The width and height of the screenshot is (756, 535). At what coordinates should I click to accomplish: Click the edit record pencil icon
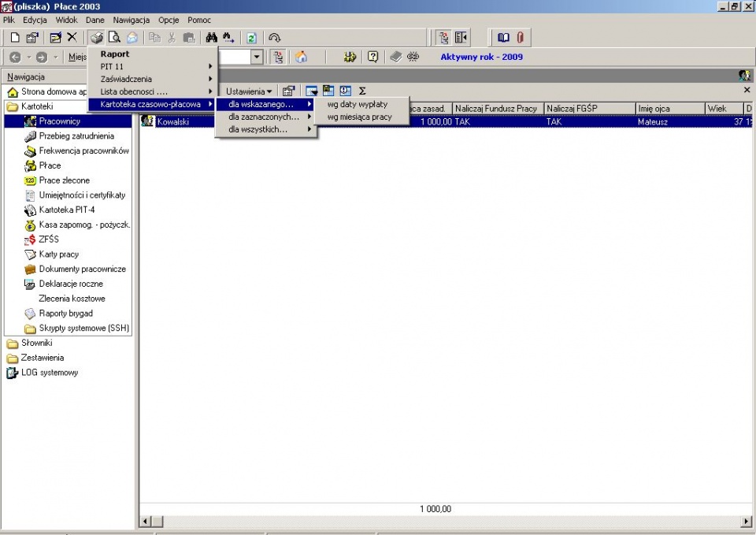pos(55,38)
